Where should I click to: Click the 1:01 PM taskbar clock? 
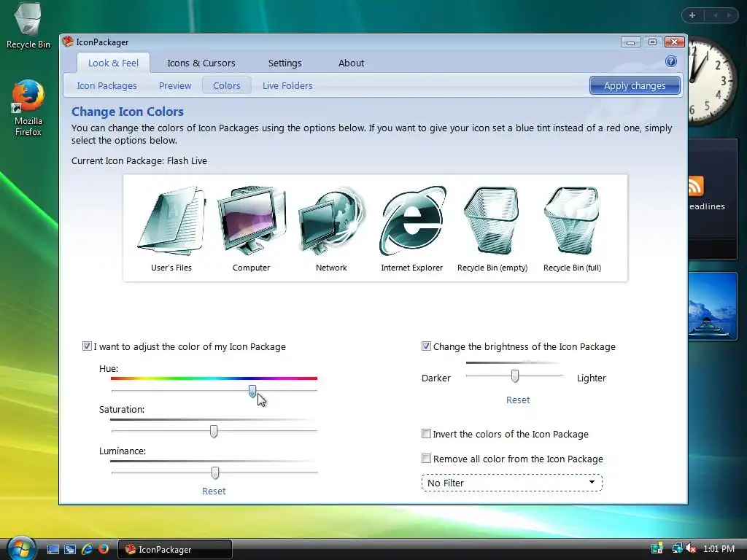point(719,548)
